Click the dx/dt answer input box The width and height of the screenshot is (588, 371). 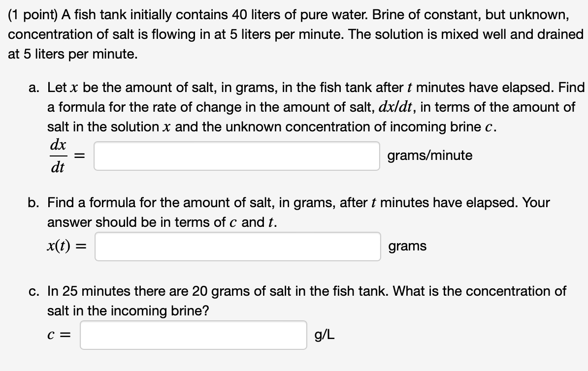coord(236,155)
